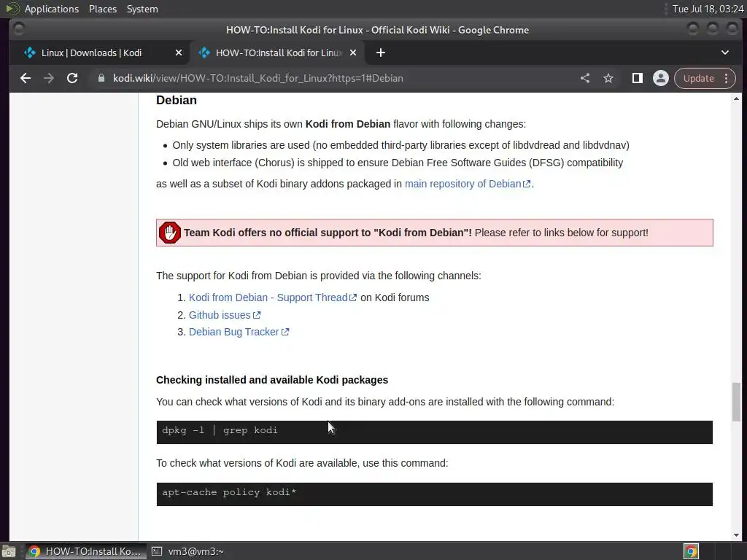Open the three-dot Chrome menu
The width and height of the screenshot is (747, 560).
(726, 78)
